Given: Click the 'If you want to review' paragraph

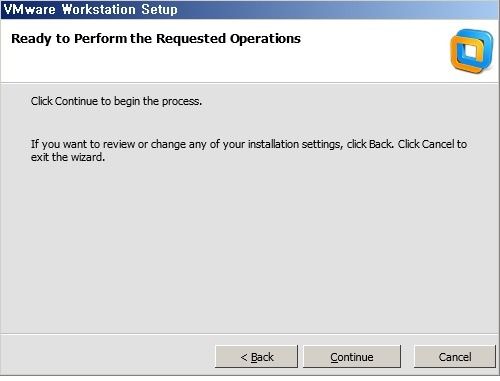Looking at the screenshot, I should click(x=249, y=150).
